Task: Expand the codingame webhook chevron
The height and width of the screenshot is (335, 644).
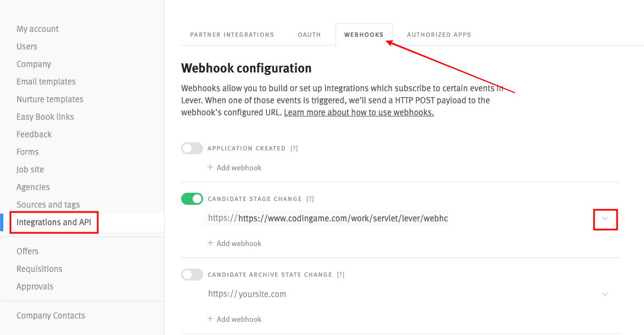Action: [605, 219]
